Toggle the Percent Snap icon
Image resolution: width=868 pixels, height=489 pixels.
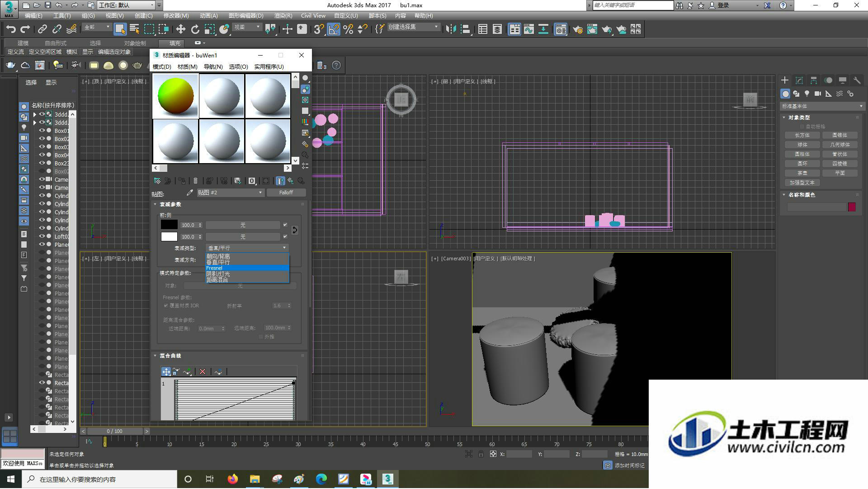pos(348,29)
